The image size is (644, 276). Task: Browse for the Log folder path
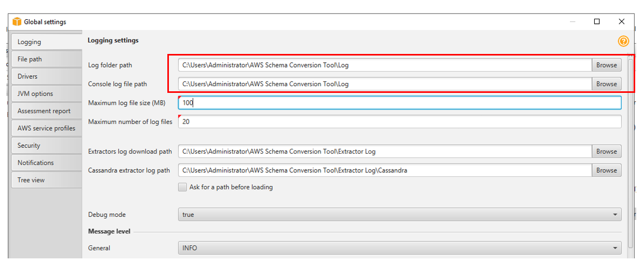click(607, 65)
